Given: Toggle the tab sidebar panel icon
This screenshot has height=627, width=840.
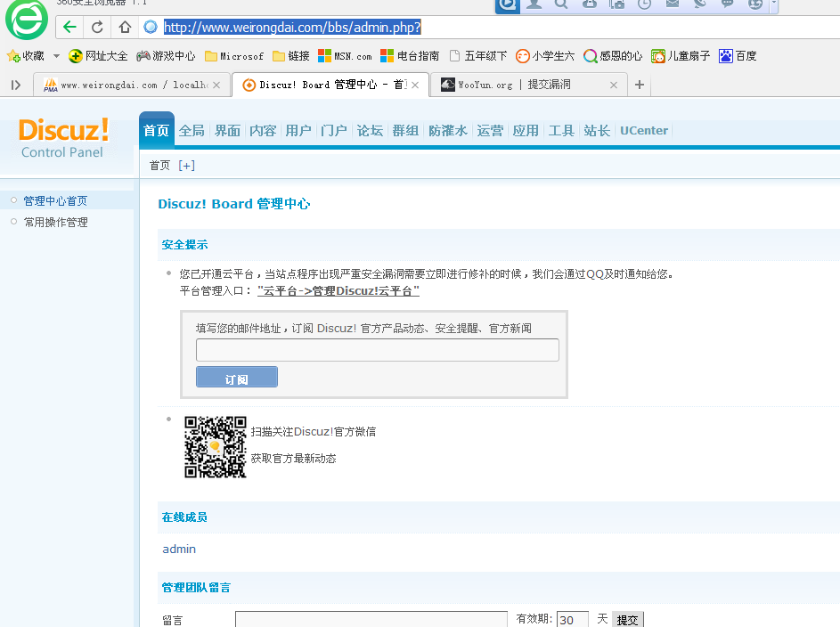Looking at the screenshot, I should coord(15,85).
